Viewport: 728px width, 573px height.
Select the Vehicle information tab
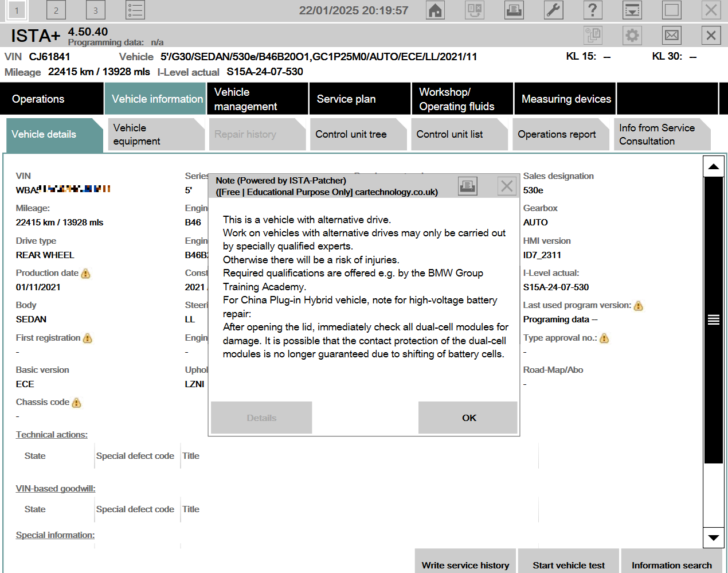click(155, 99)
